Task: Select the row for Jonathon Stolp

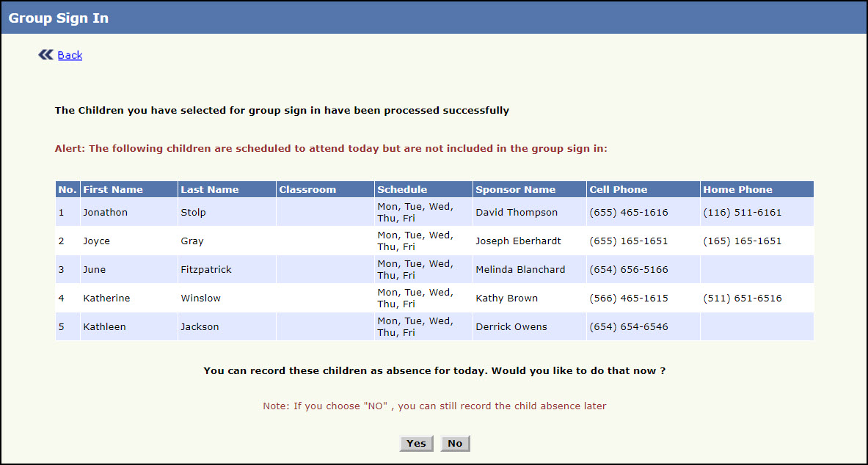Action: coord(293,212)
